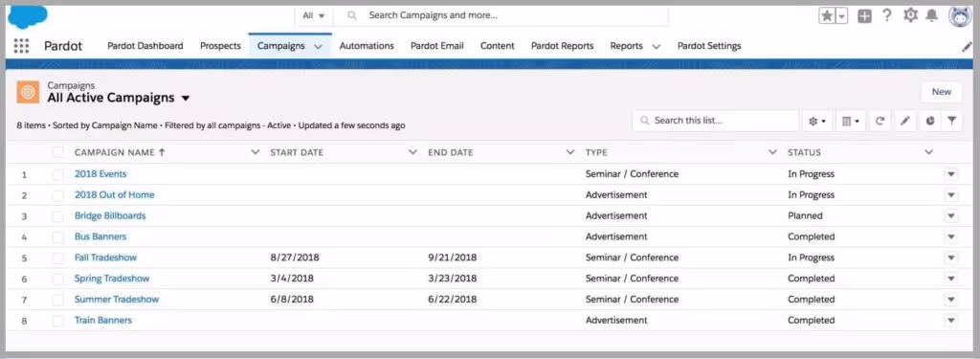Screen dimensions: 980x359
Task: Open row actions for Bridge Billboards
Action: click(x=950, y=215)
